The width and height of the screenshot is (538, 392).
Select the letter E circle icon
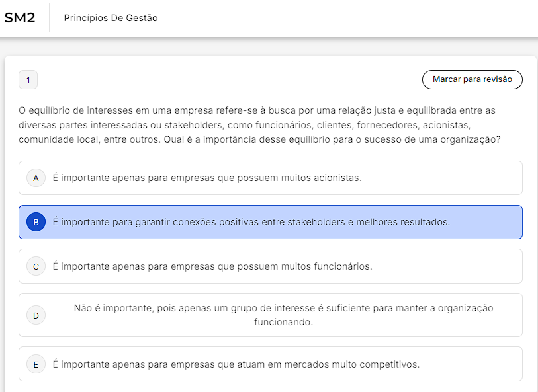pyautogui.click(x=36, y=364)
